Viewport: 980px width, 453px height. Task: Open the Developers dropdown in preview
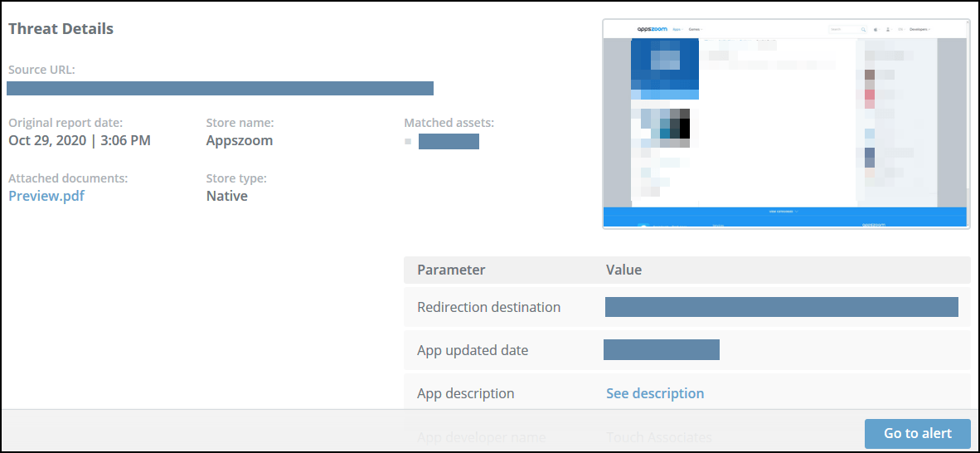(x=919, y=29)
